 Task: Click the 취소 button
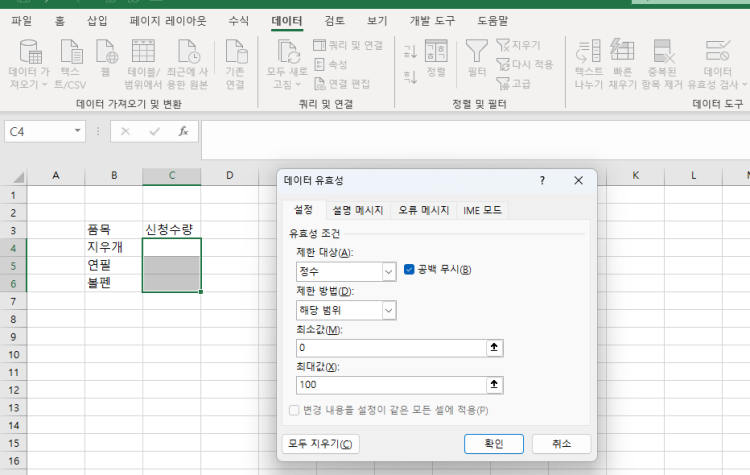coord(562,444)
